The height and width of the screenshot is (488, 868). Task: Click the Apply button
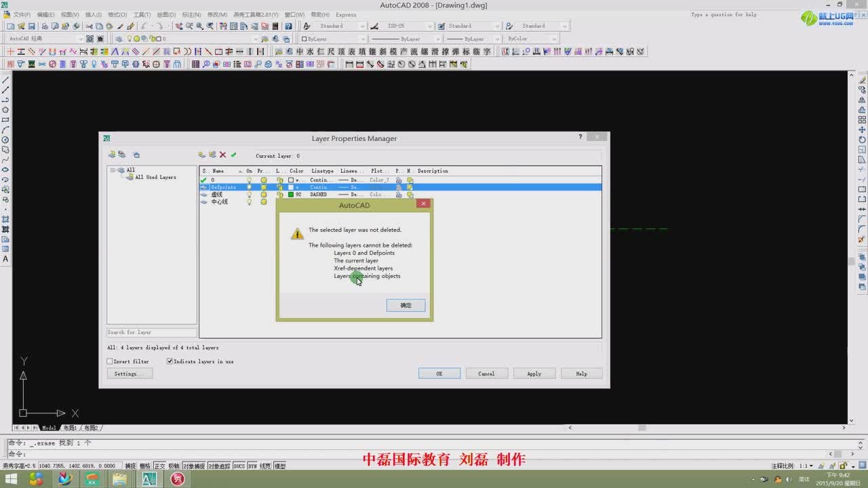pyautogui.click(x=534, y=373)
